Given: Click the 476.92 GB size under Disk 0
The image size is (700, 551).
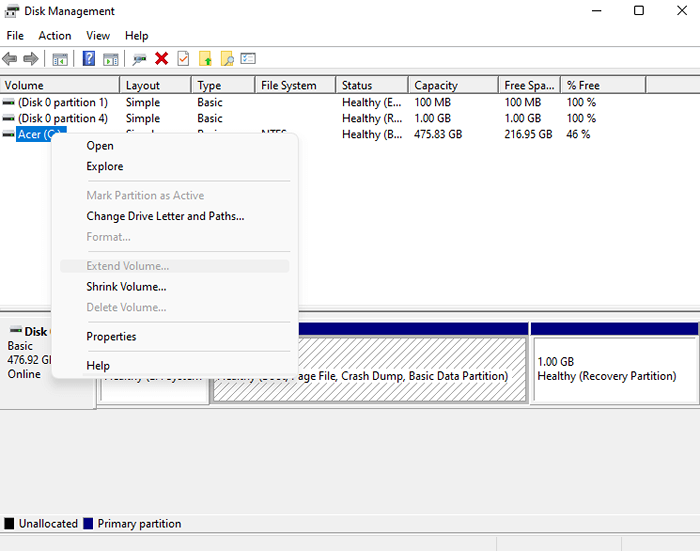Looking at the screenshot, I should click(x=29, y=360).
